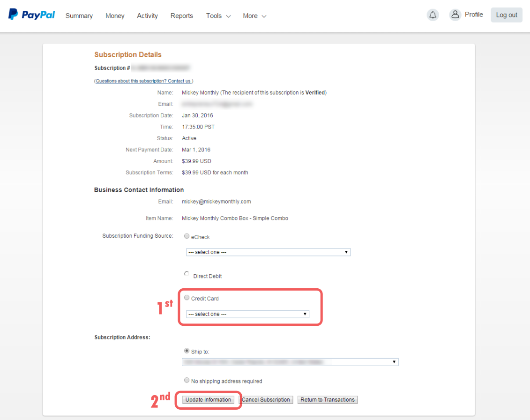Select 'No shipping address required' option
The image size is (530, 420).
click(x=187, y=380)
